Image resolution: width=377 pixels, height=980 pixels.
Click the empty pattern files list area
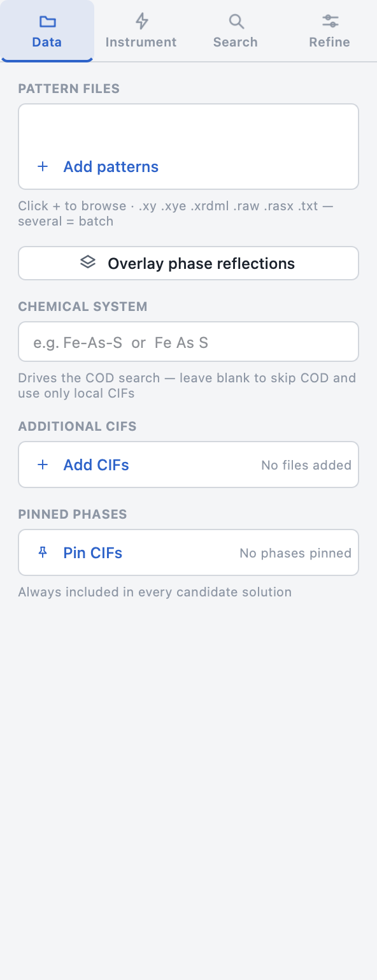pyautogui.click(x=188, y=127)
